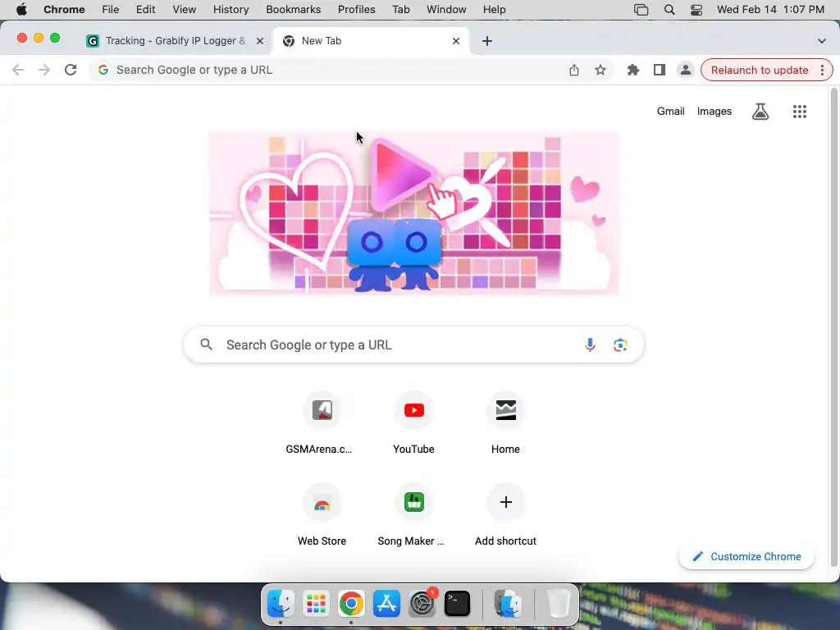Click the date and time in menu bar
Viewport: 840px width, 630px height.
pyautogui.click(x=770, y=10)
